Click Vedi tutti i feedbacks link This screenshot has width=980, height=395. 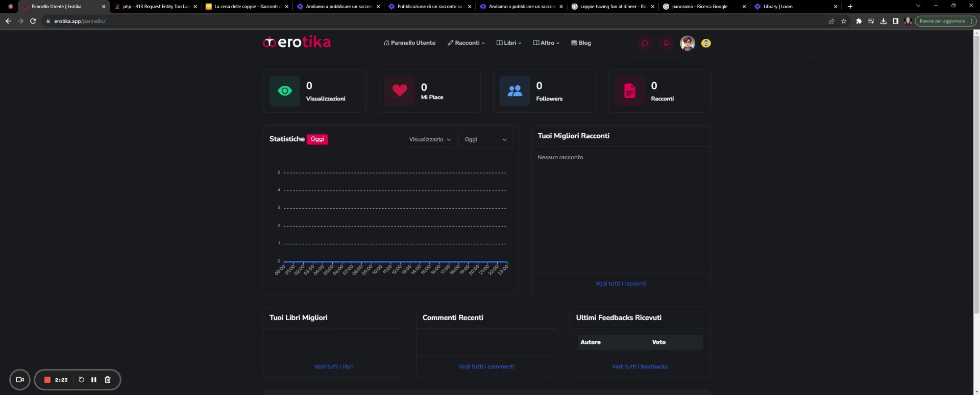click(640, 367)
